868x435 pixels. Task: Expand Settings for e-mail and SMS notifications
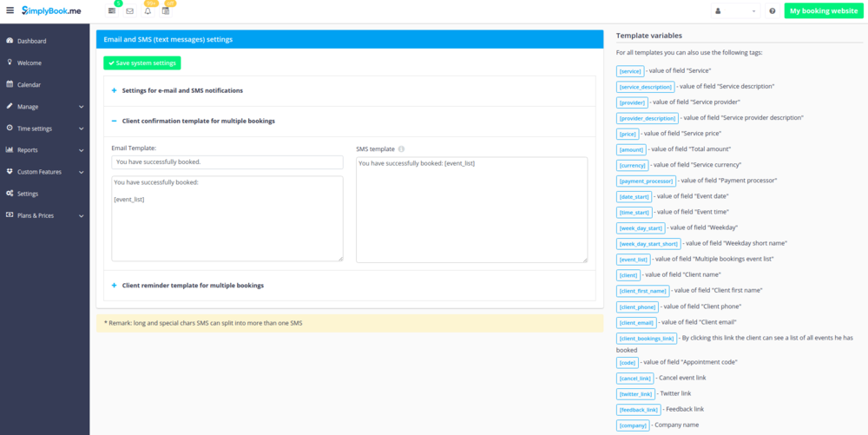point(182,90)
